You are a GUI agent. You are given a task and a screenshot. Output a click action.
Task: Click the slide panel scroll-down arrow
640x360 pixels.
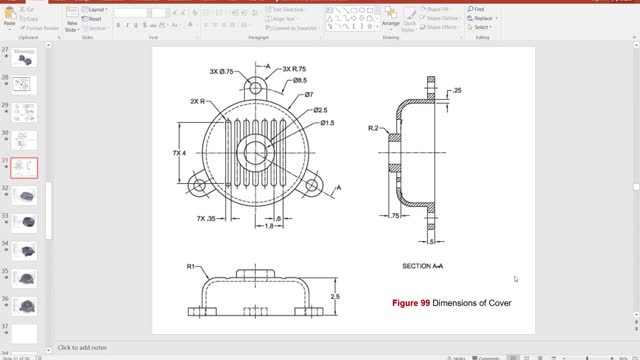(48, 350)
